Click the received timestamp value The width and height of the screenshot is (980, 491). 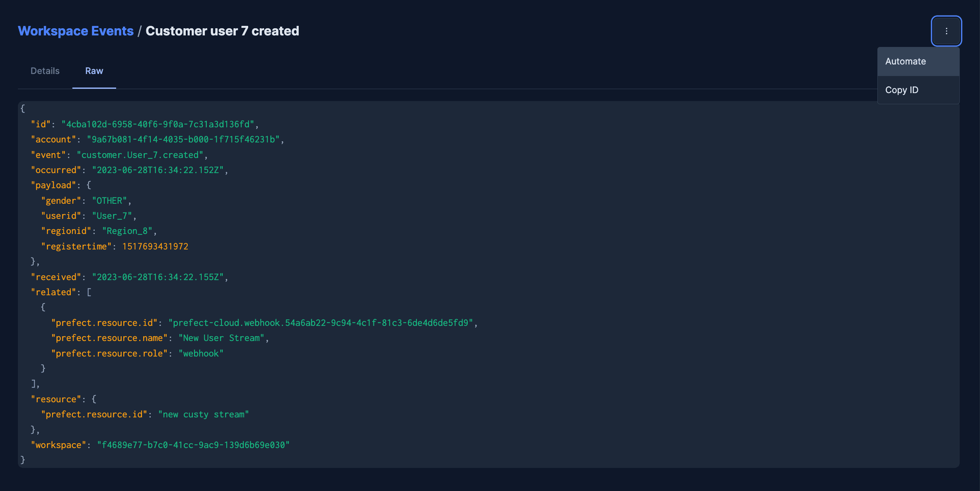click(x=158, y=277)
